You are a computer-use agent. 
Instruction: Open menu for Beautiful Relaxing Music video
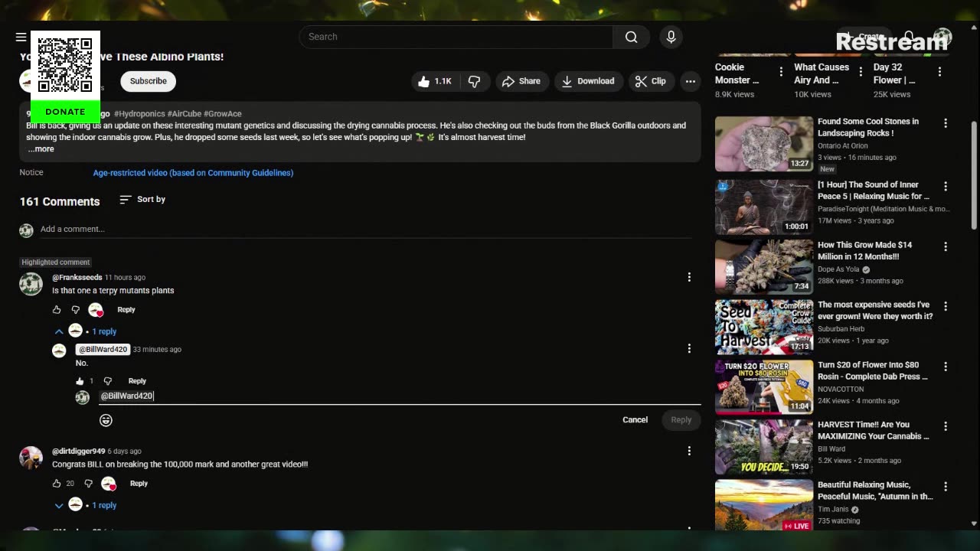[x=946, y=487]
